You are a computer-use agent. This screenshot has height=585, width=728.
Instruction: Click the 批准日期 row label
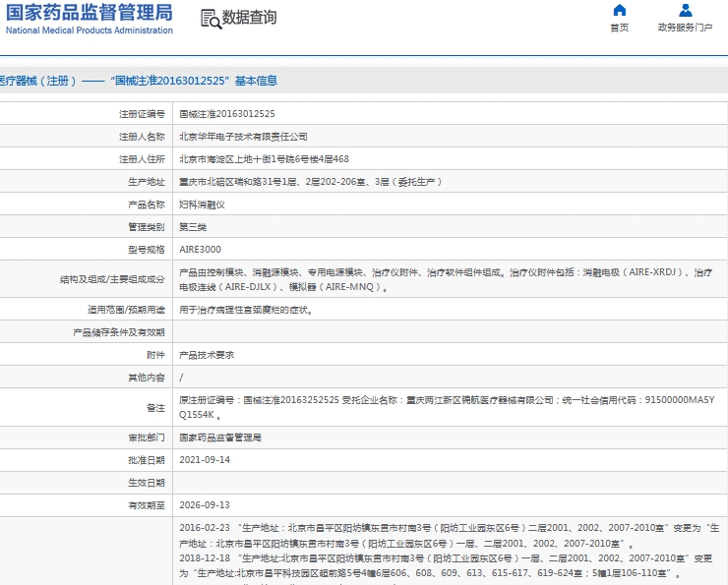(x=147, y=460)
